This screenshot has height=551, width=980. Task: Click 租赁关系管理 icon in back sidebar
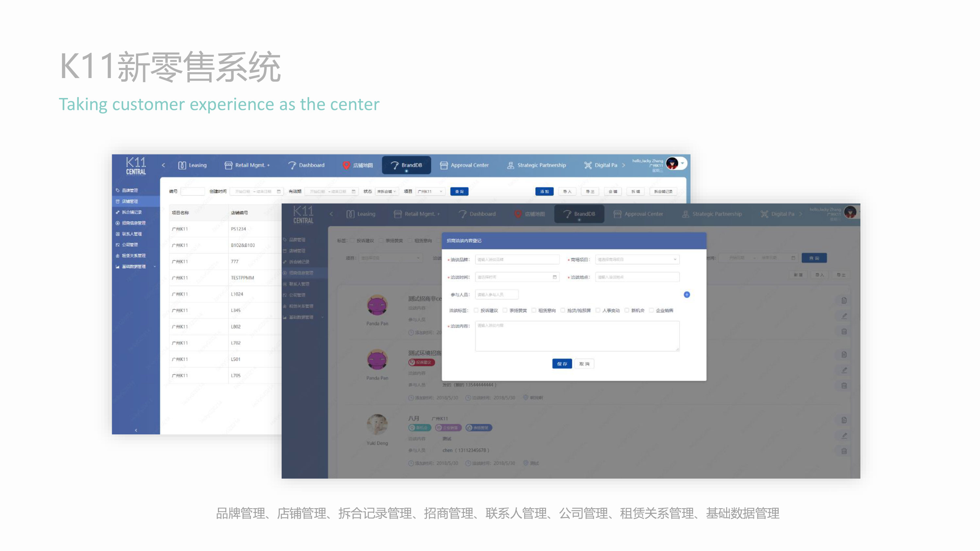point(118,255)
